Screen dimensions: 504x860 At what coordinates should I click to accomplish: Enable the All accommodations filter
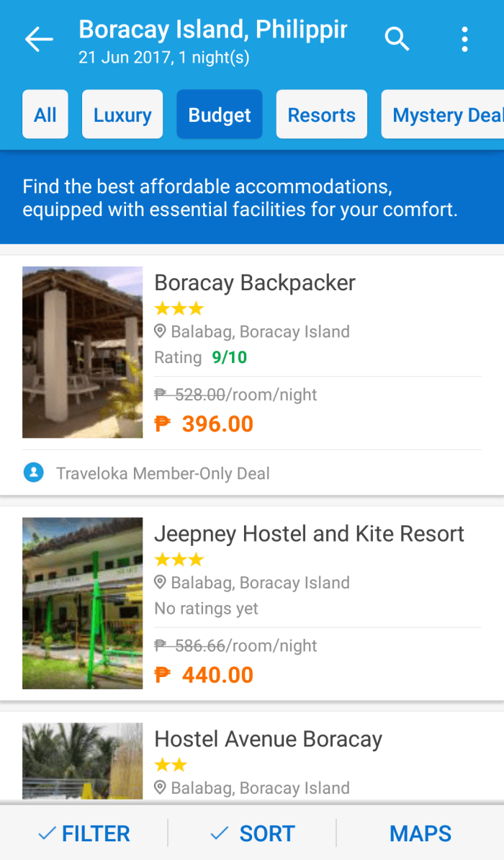click(x=45, y=114)
